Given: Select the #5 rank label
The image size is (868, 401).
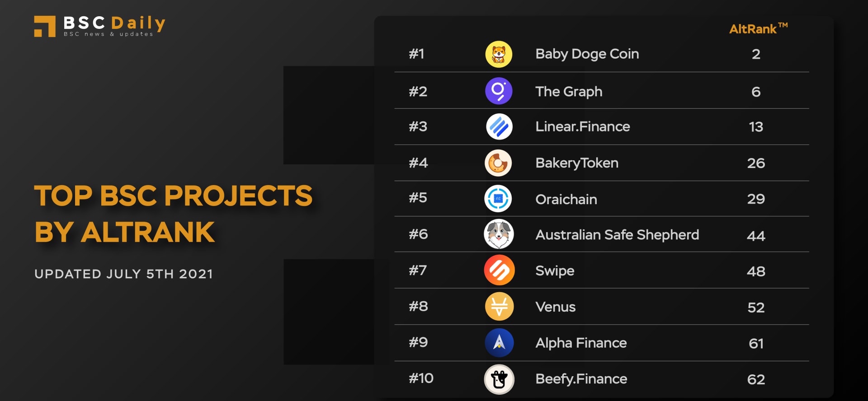Looking at the screenshot, I should (418, 198).
